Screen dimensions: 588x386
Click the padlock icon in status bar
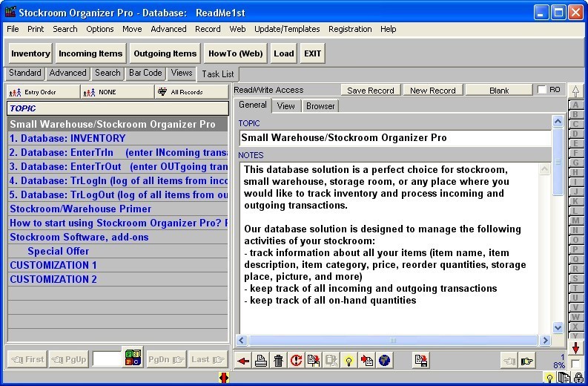580,378
